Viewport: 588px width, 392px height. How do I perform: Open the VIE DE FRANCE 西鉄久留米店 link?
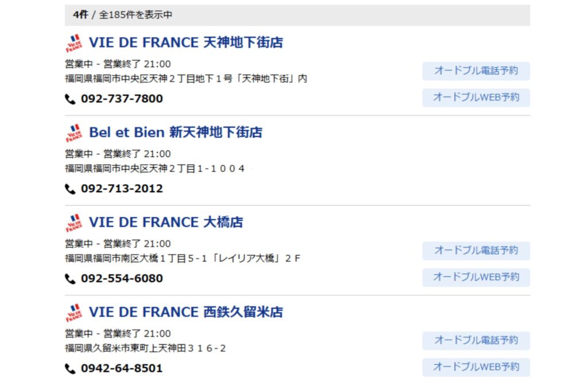pyautogui.click(x=186, y=312)
